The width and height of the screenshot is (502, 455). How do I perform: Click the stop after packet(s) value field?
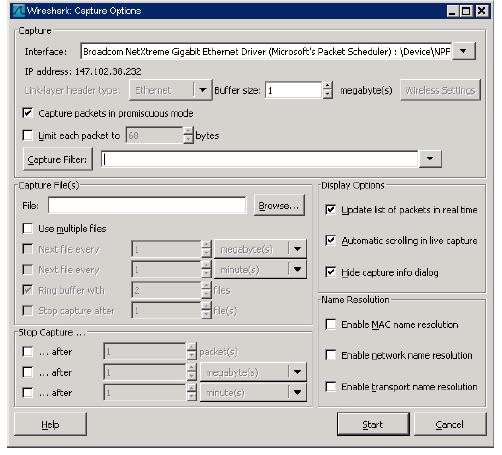coord(145,352)
